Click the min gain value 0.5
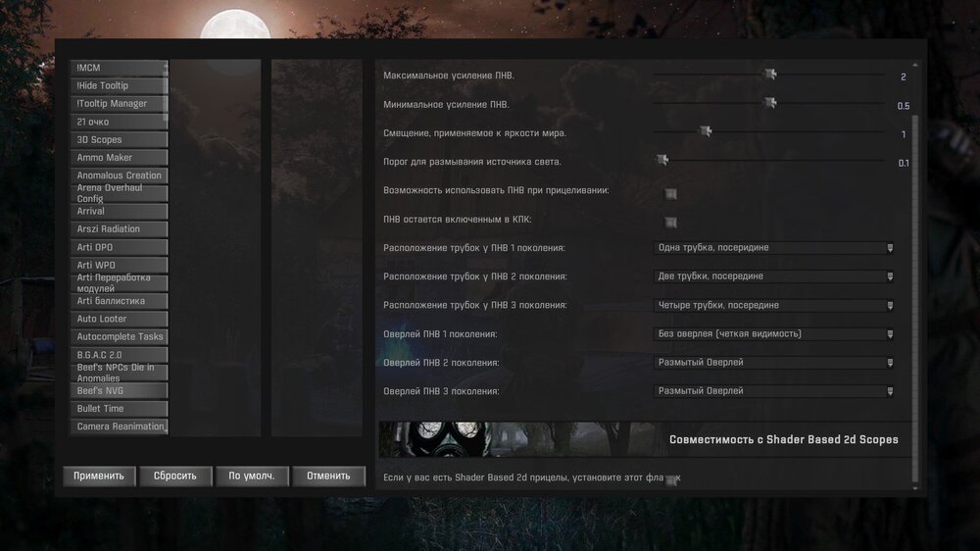 pyautogui.click(x=904, y=106)
